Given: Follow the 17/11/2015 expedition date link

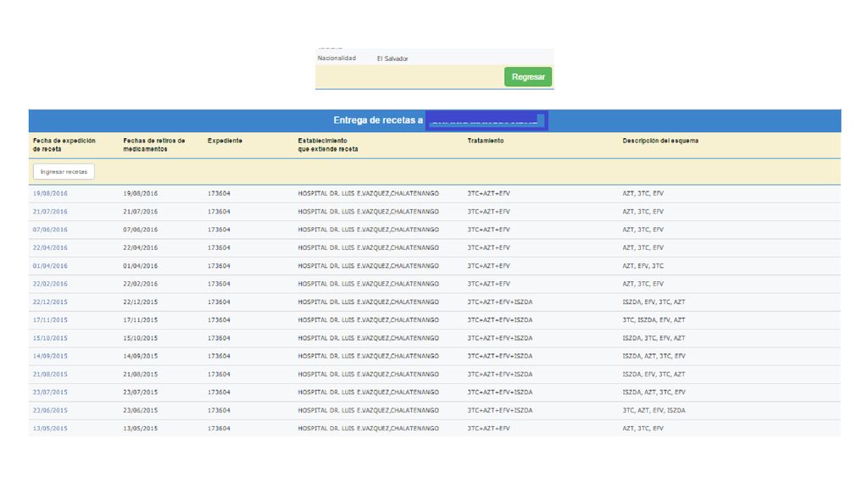Looking at the screenshot, I should 50,320.
